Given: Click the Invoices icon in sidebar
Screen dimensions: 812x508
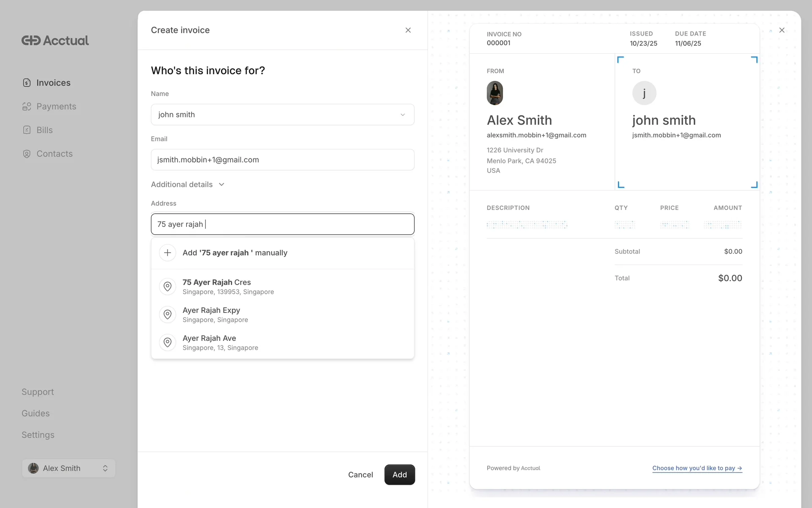Looking at the screenshot, I should pyautogui.click(x=27, y=83).
